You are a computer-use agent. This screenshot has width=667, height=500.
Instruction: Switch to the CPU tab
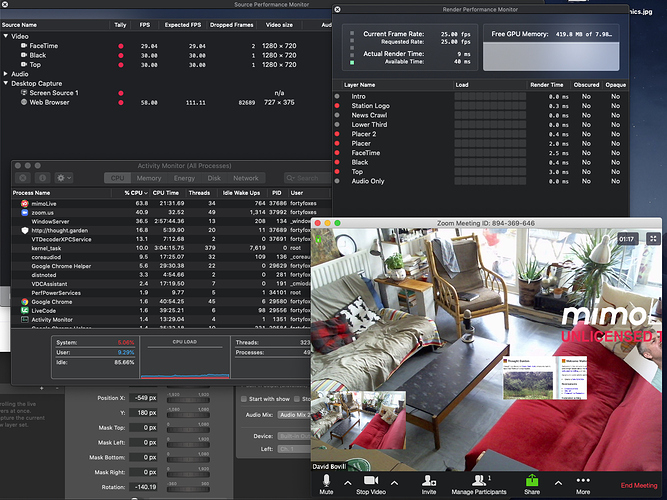[x=117, y=178]
